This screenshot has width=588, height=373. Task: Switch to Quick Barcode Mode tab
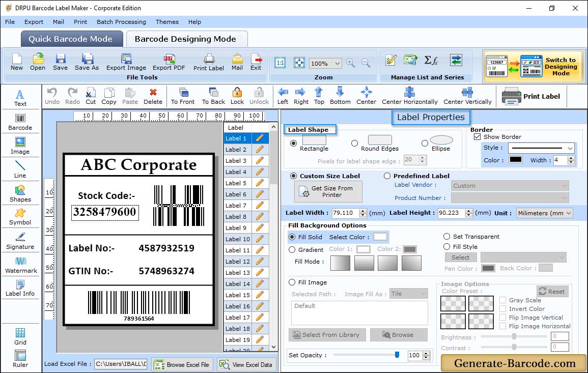[x=72, y=39]
